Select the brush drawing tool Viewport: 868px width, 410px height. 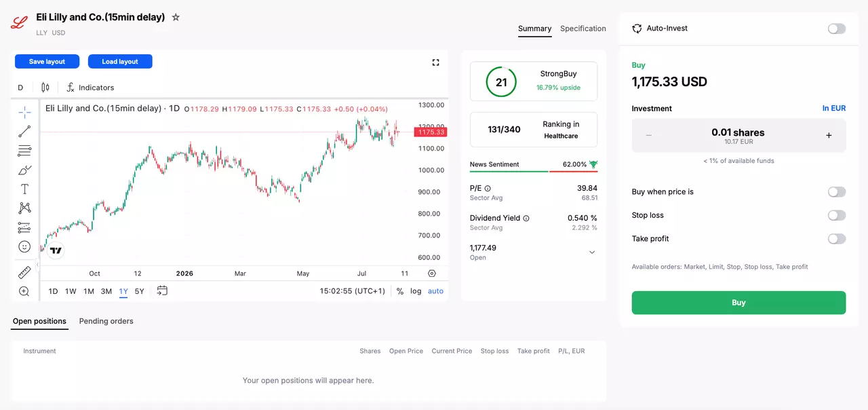point(24,170)
